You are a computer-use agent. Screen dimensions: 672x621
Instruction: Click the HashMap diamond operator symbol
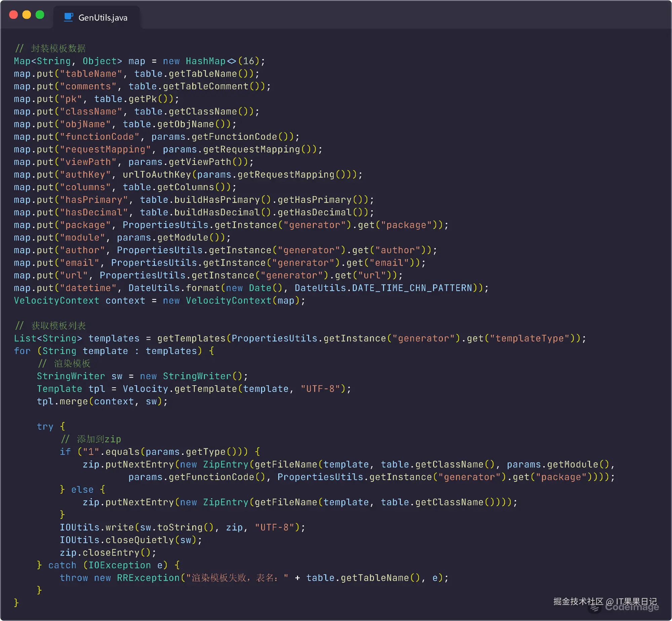tap(232, 61)
